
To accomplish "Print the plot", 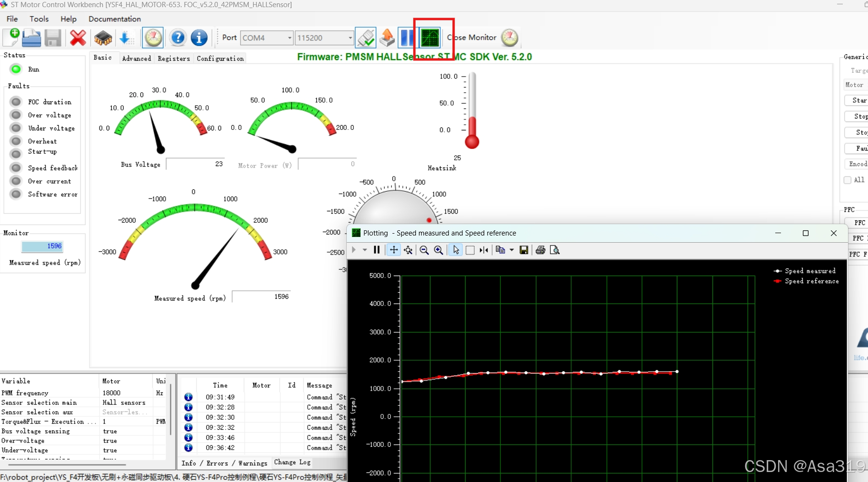I will (540, 250).
